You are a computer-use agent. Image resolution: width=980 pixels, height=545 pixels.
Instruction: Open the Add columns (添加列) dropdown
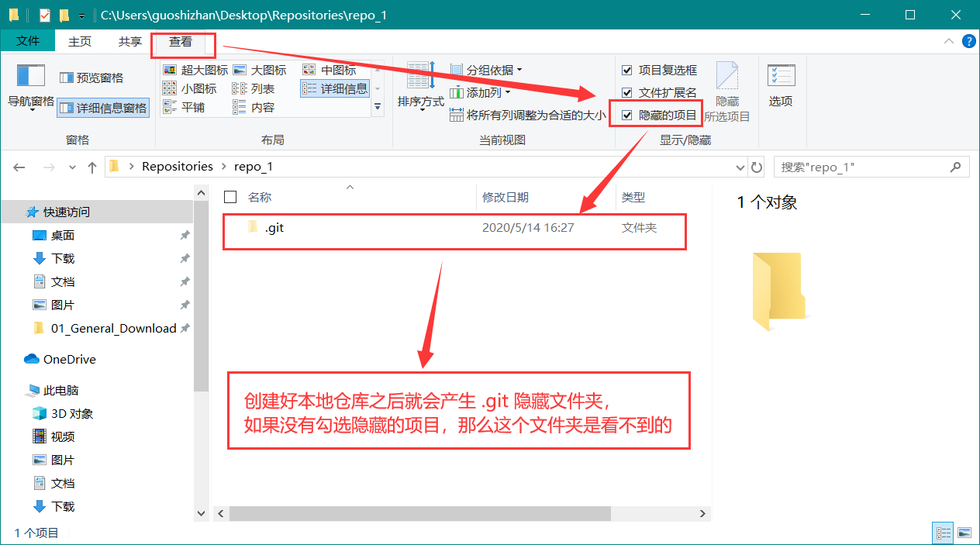(x=481, y=93)
